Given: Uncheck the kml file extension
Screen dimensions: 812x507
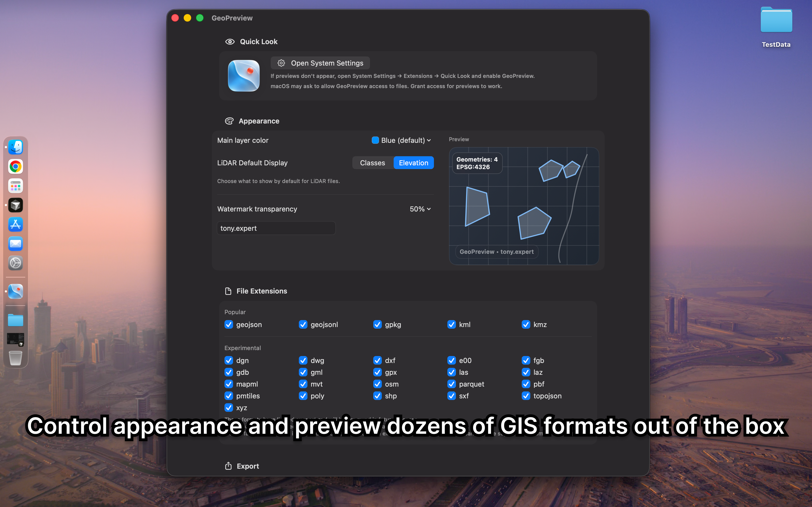Looking at the screenshot, I should 451,324.
